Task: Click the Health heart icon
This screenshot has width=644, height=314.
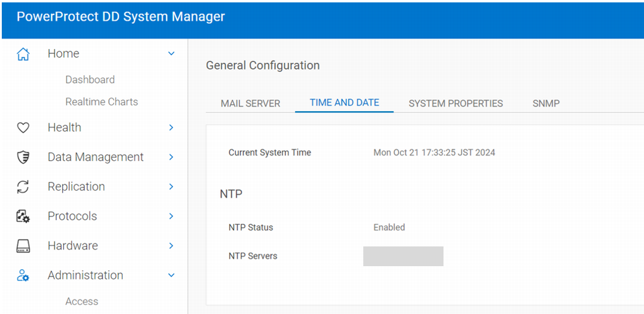Action: coord(23,127)
